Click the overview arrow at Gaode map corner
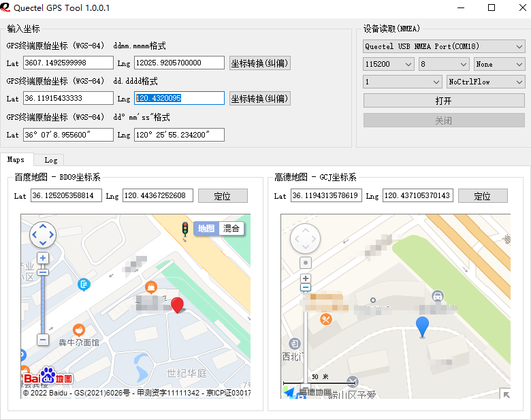 coord(506,394)
